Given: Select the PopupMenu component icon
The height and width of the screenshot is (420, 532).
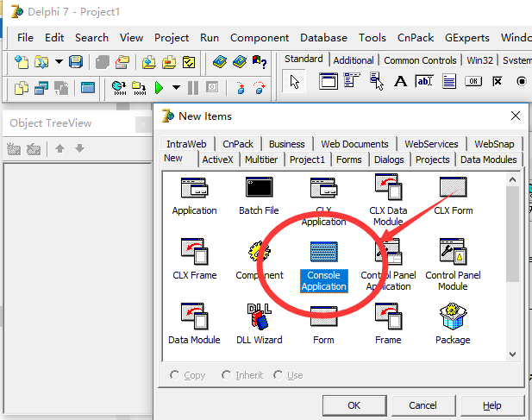Looking at the screenshot, I should click(377, 81).
